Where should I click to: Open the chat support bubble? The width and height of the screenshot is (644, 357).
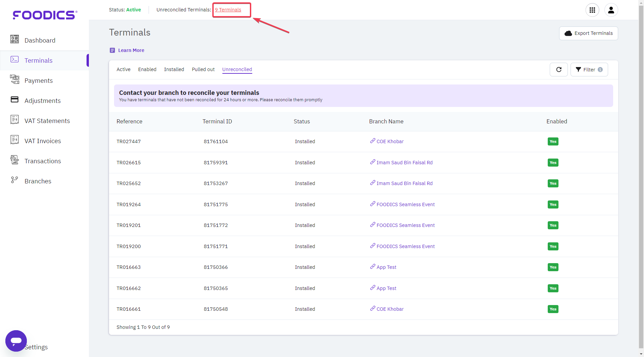(16, 341)
